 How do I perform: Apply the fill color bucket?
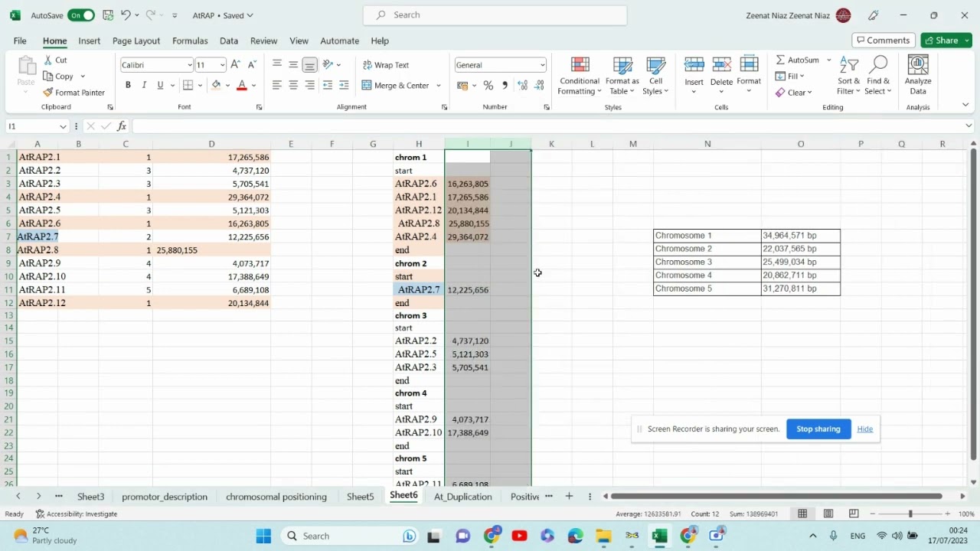pyautogui.click(x=216, y=85)
